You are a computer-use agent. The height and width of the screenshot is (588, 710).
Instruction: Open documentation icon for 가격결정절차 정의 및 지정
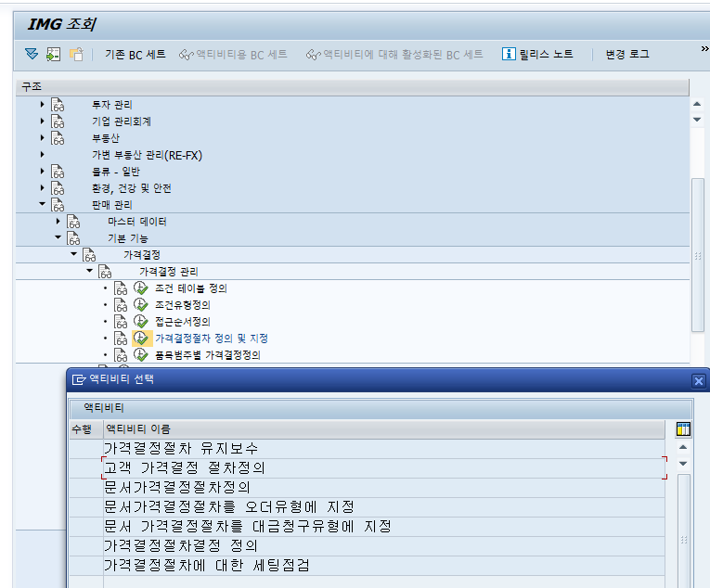coord(121,339)
